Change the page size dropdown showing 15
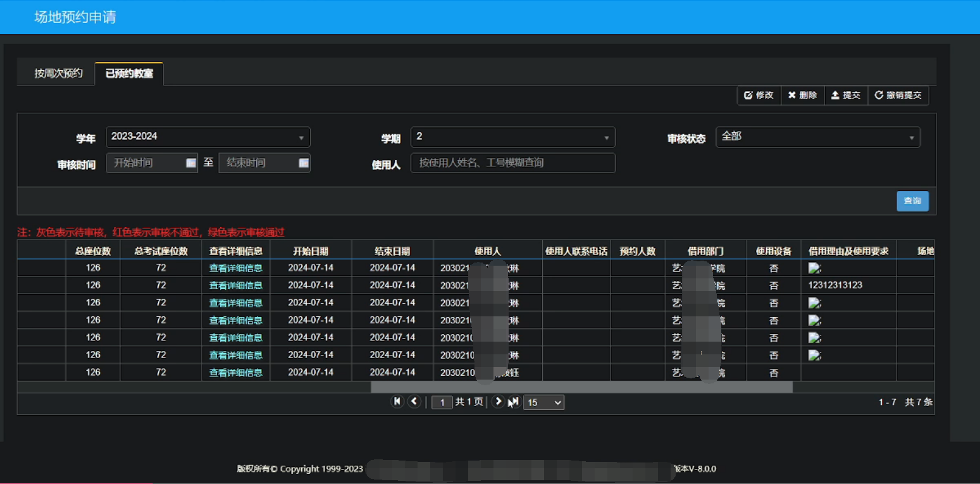This screenshot has height=484, width=980. click(543, 402)
